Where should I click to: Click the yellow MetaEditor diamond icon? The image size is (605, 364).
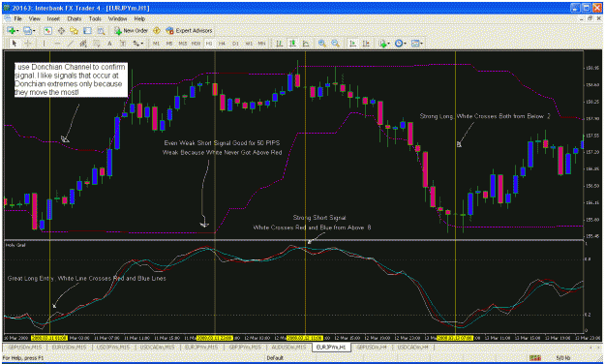pos(157,30)
